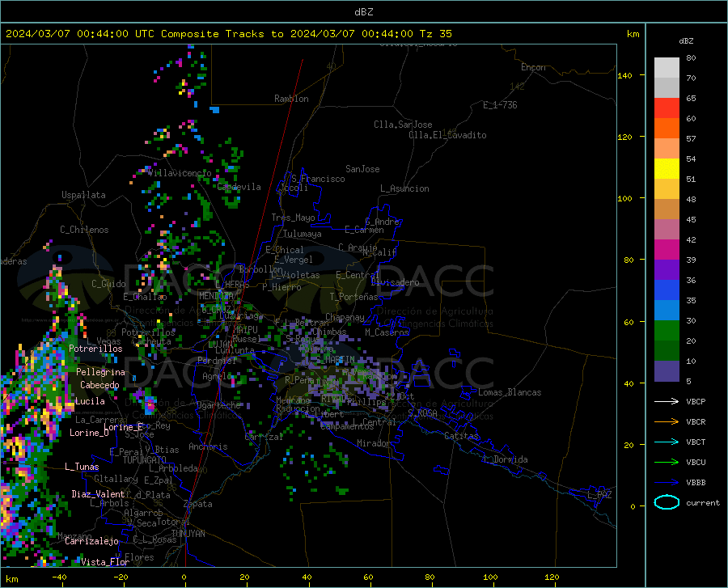Click the 'Anchoris' map label

(x=208, y=446)
